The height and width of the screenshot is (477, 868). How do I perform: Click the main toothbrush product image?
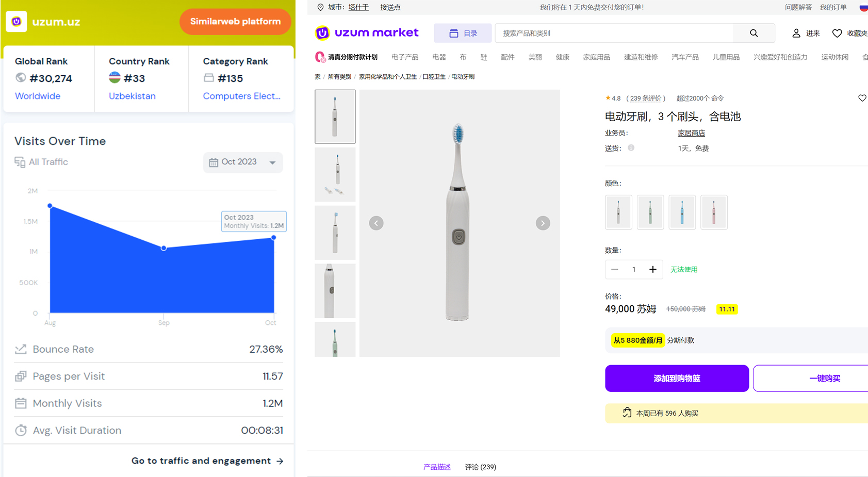pyautogui.click(x=460, y=223)
